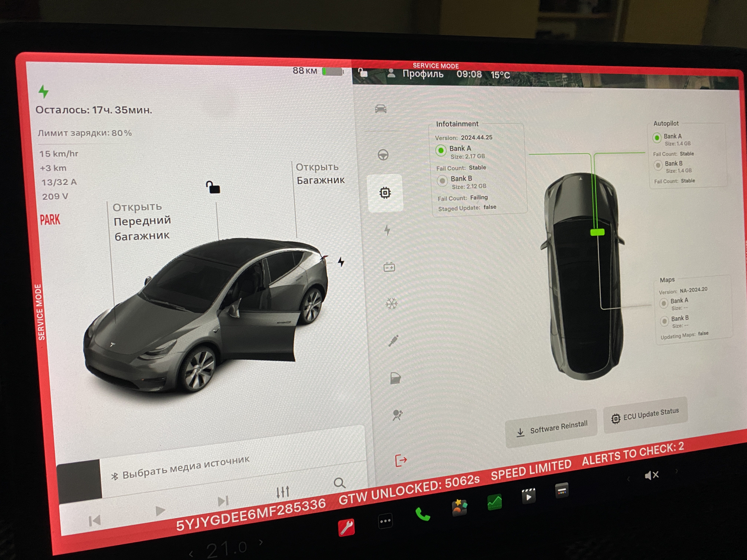Open the low voltage battery section

point(389,268)
